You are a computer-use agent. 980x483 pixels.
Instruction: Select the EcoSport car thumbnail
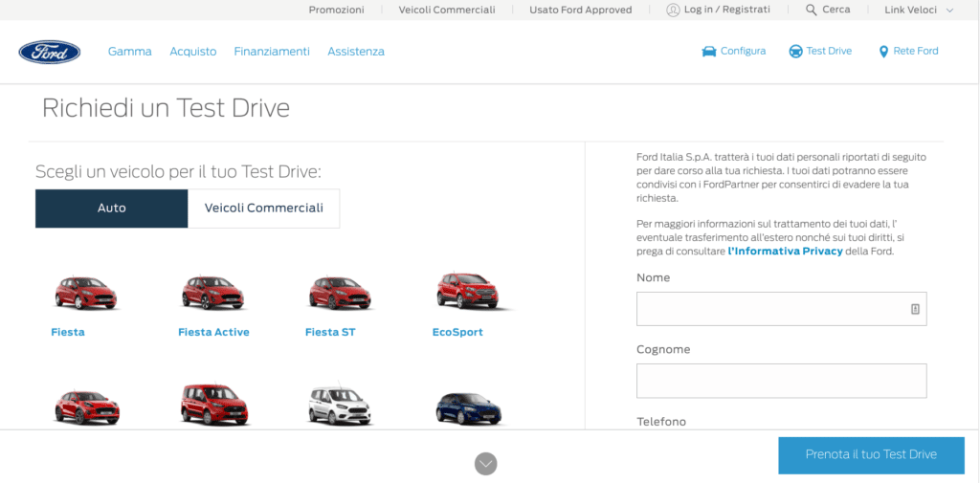pos(474,291)
